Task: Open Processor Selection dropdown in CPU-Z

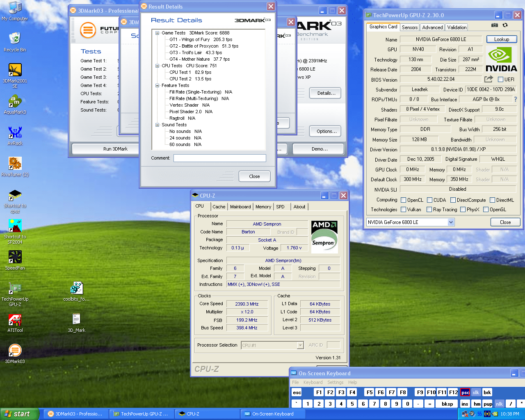Action: pyautogui.click(x=300, y=345)
